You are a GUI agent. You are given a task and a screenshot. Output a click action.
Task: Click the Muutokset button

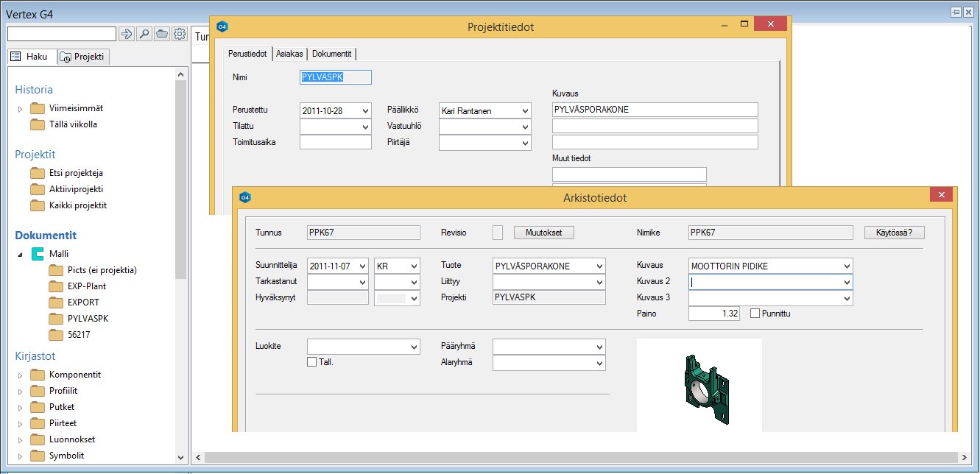click(543, 233)
